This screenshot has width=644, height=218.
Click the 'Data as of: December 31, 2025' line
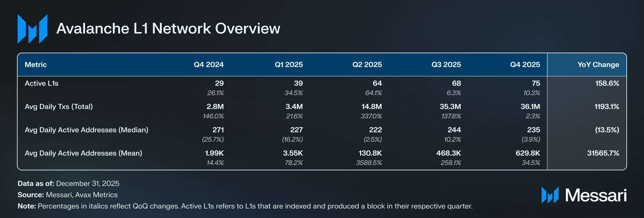click(68, 183)
